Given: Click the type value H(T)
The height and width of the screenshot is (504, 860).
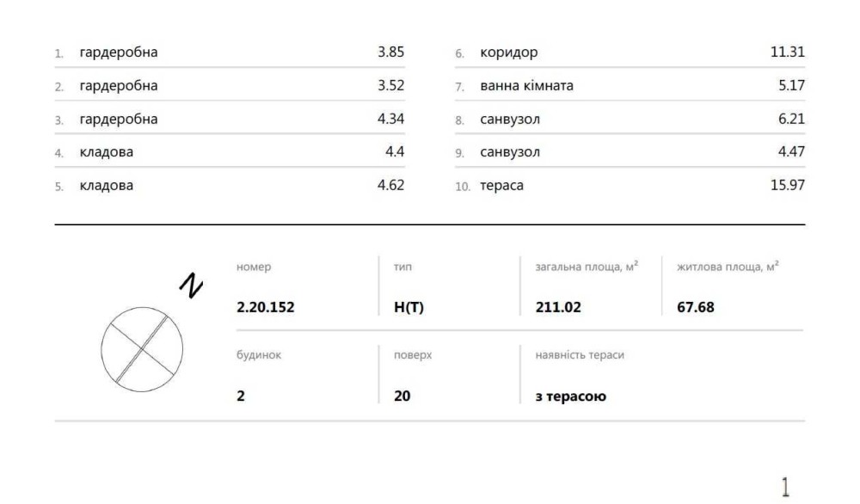Looking at the screenshot, I should coord(408,307).
